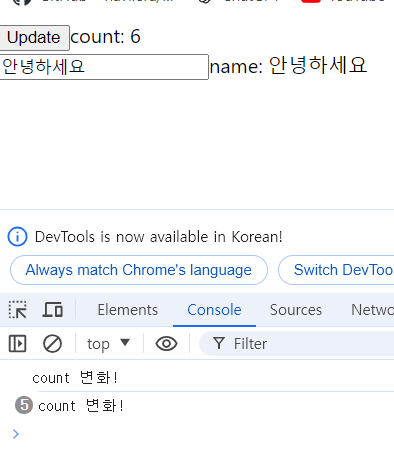Select the "name: 안녕하세요" text
Viewport: 394px width, 460px height.
(x=288, y=66)
